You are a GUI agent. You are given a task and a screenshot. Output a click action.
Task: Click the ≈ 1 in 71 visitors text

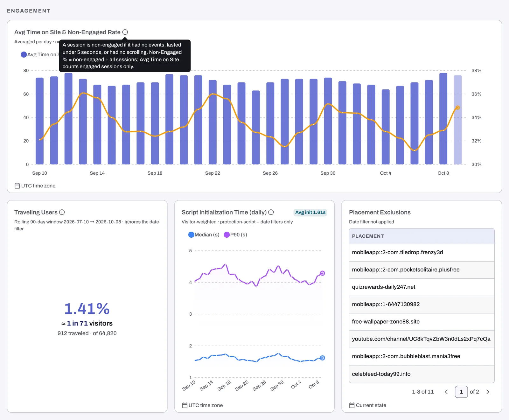point(87,323)
